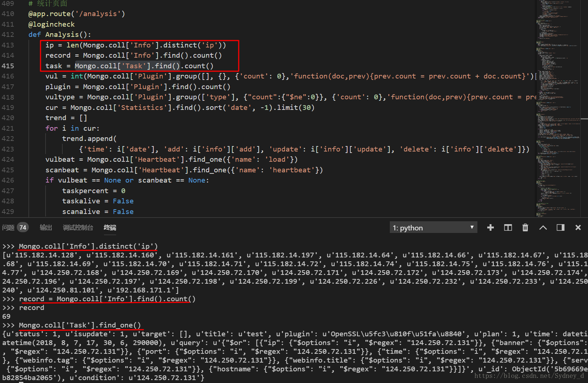Click 'for i in cur:' line

[72, 128]
